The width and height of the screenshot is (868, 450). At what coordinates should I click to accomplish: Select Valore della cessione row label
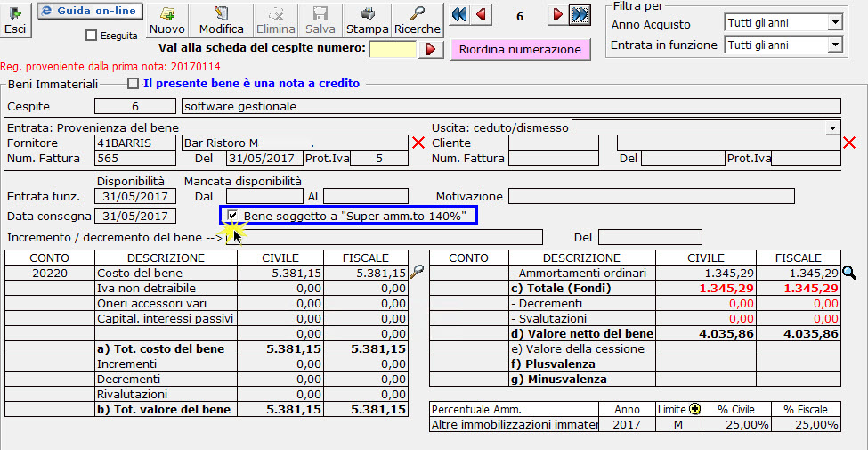tap(582, 349)
